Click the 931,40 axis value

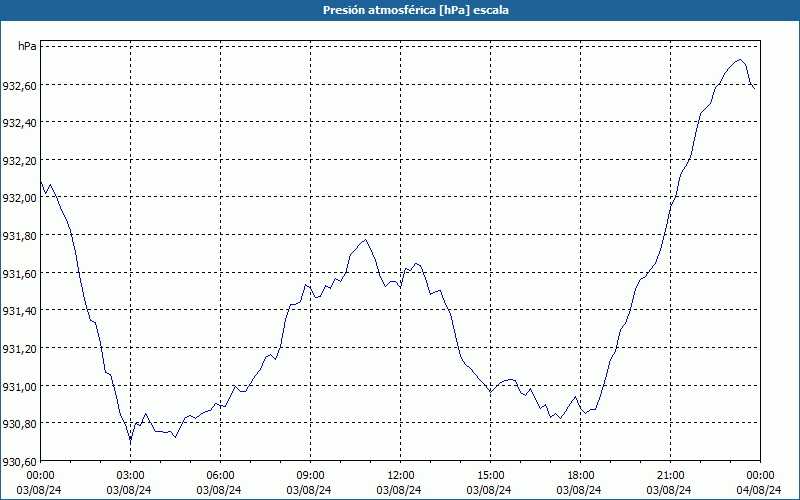pos(19,311)
